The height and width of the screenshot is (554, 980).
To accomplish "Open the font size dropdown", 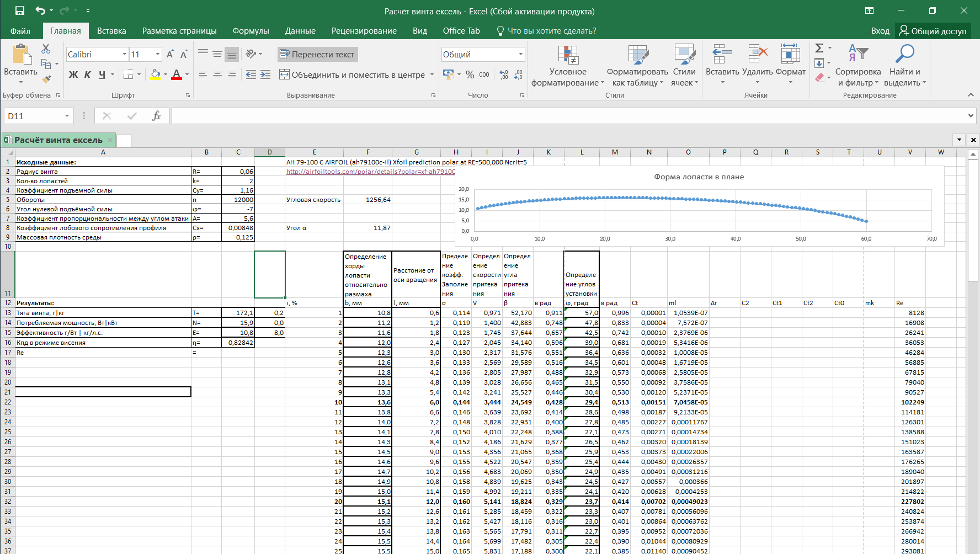I will pos(158,54).
